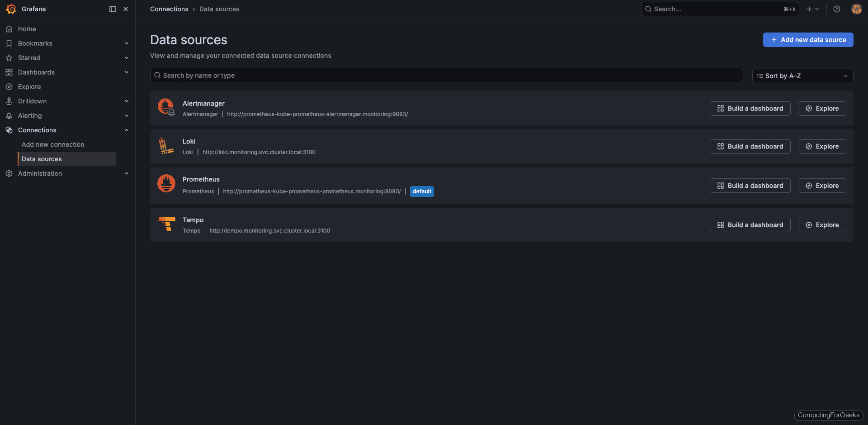Expand the Dashboards section in the sidebar
The width and height of the screenshot is (868, 425).
(127, 72)
